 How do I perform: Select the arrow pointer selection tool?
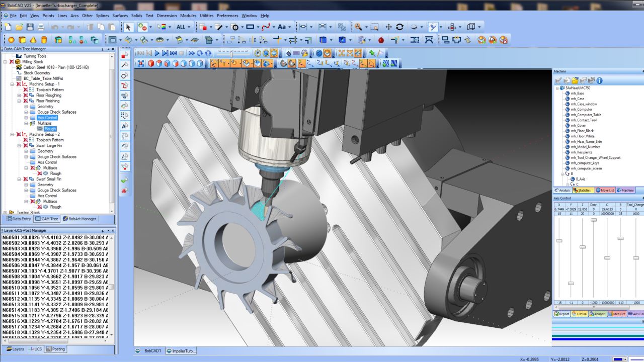pos(128,27)
